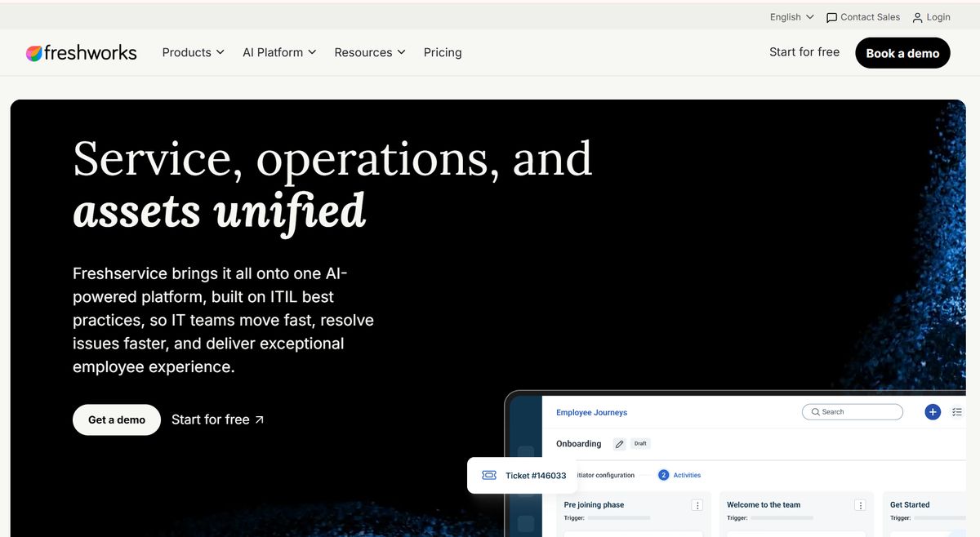The image size is (980, 537).
Task: Click the ticket icon in Ticket #146033 card
Action: (x=489, y=475)
